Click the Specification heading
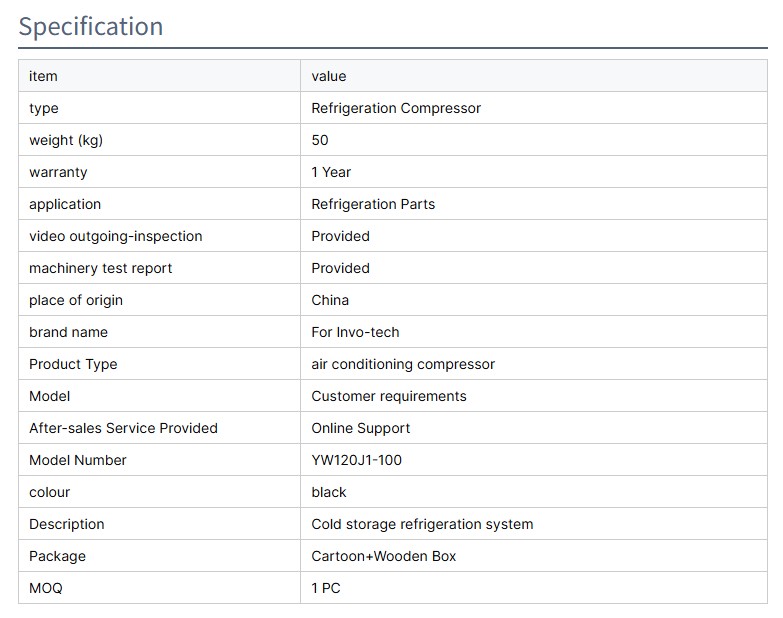The height and width of the screenshot is (618, 783). point(91,26)
